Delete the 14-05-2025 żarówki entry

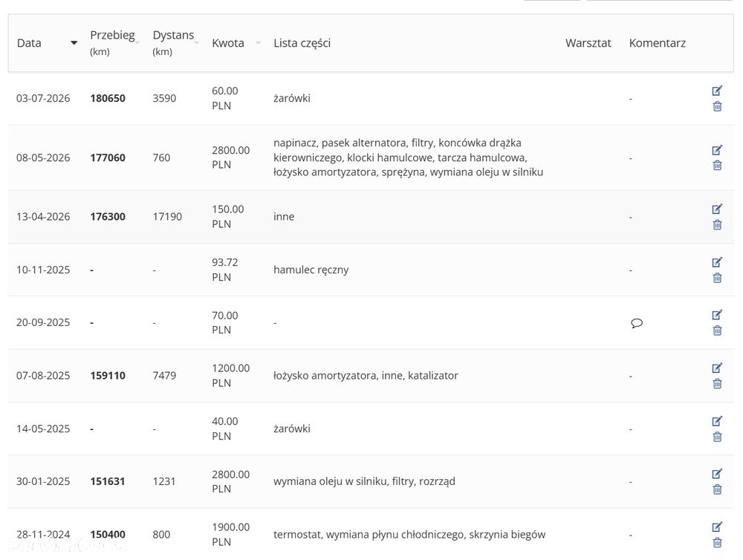click(717, 437)
